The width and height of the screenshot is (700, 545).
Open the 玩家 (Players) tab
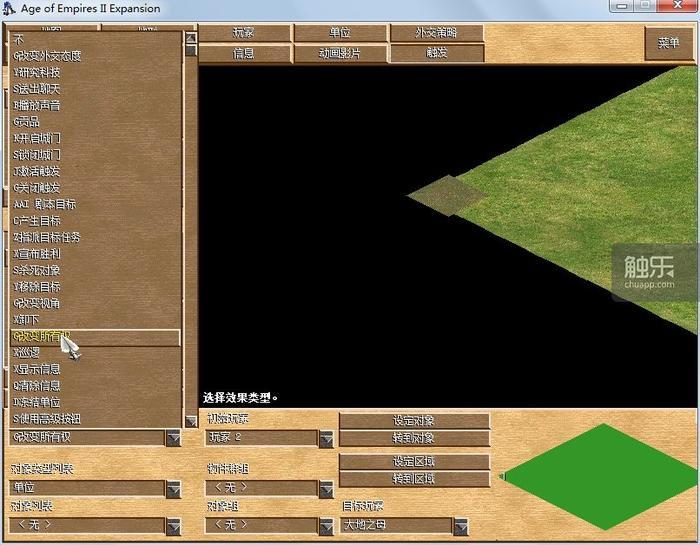coord(243,33)
